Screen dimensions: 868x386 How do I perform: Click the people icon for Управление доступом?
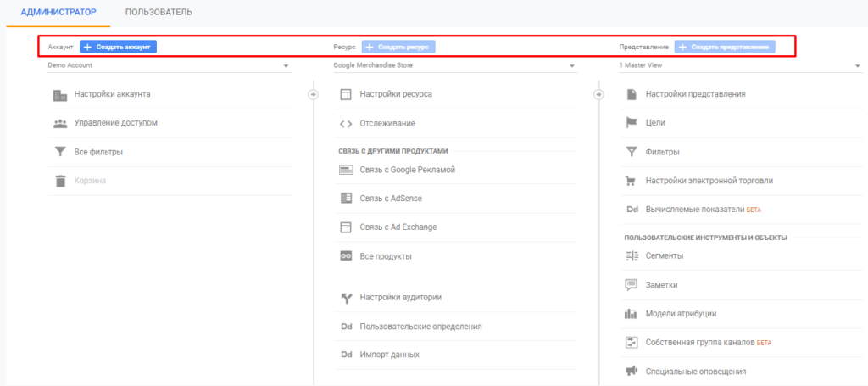click(60, 123)
